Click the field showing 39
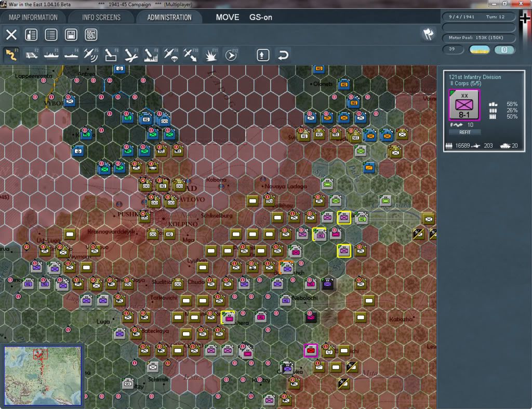Screen dimensions: 532x409 453,49
